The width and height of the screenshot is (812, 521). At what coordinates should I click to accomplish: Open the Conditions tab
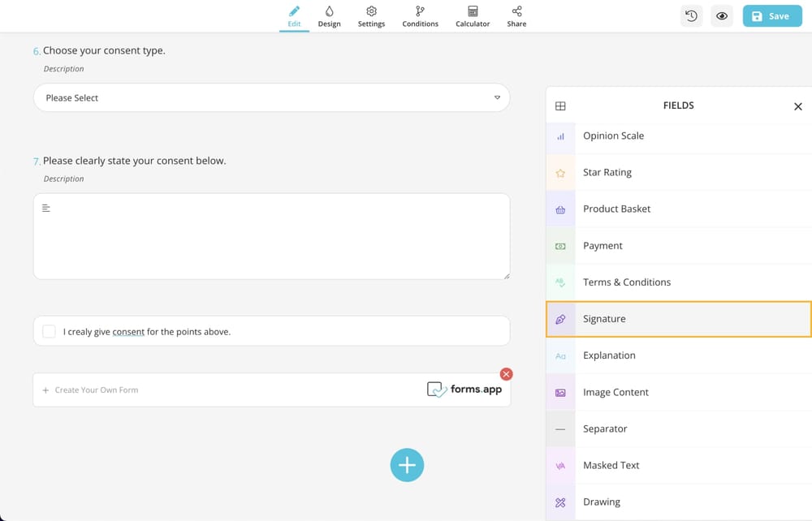(x=420, y=16)
